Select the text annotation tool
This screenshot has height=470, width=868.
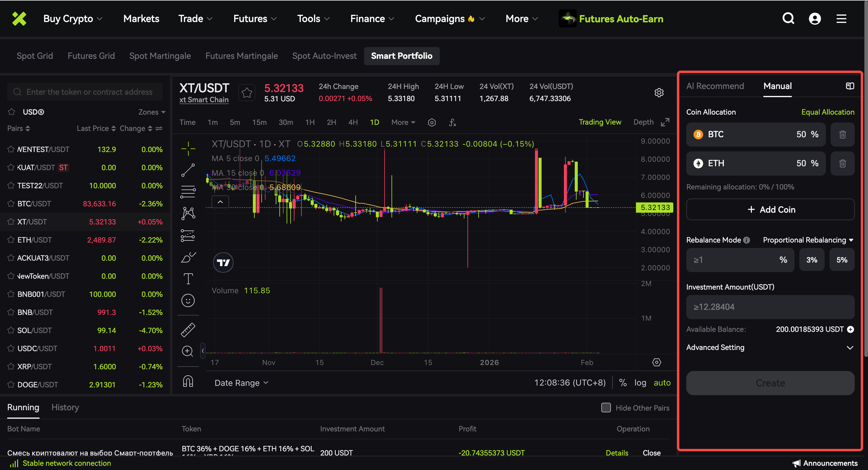click(x=188, y=279)
